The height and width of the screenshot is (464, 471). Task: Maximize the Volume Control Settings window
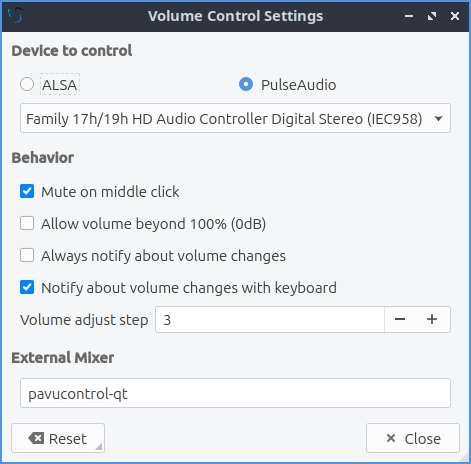point(432,16)
